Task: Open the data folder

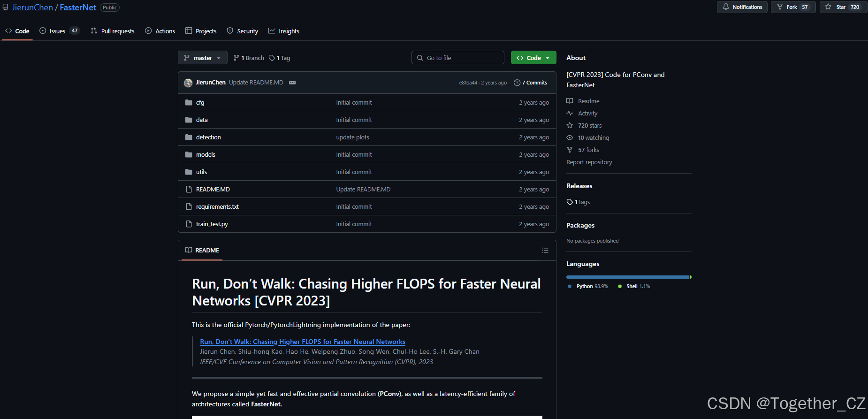Action: click(x=202, y=120)
